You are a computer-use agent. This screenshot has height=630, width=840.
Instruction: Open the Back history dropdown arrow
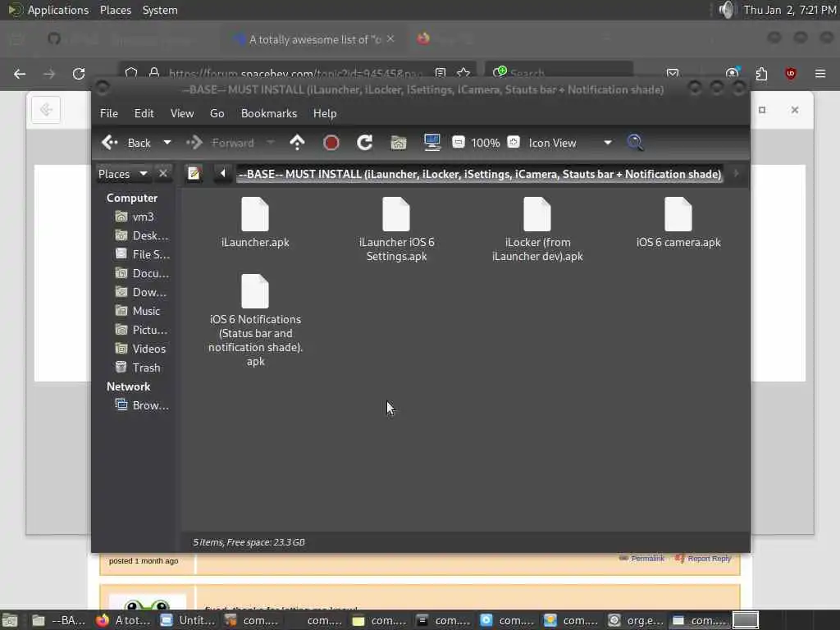point(167,143)
